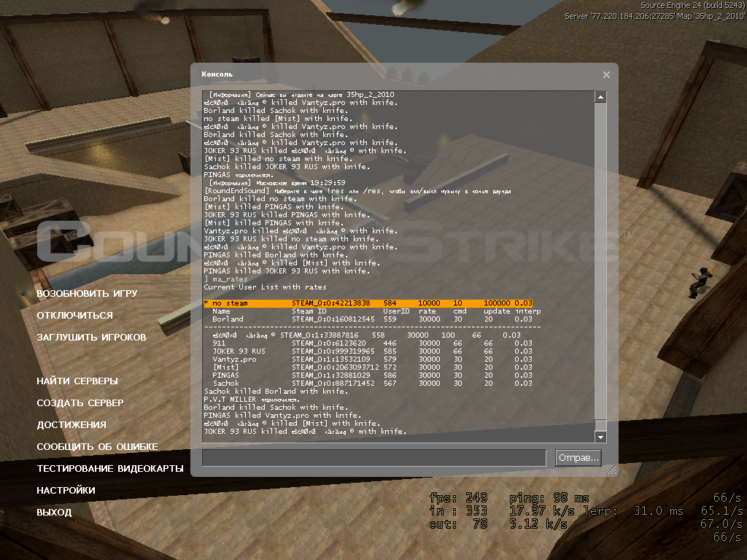
Task: Click the highlighted 'no steam' rates row
Action: coord(368,303)
